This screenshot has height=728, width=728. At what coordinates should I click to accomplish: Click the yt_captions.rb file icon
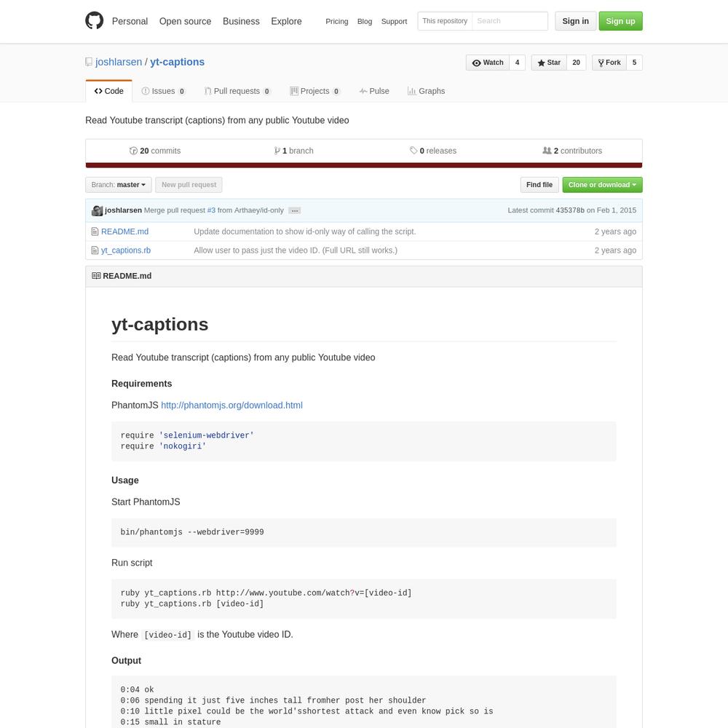point(95,250)
